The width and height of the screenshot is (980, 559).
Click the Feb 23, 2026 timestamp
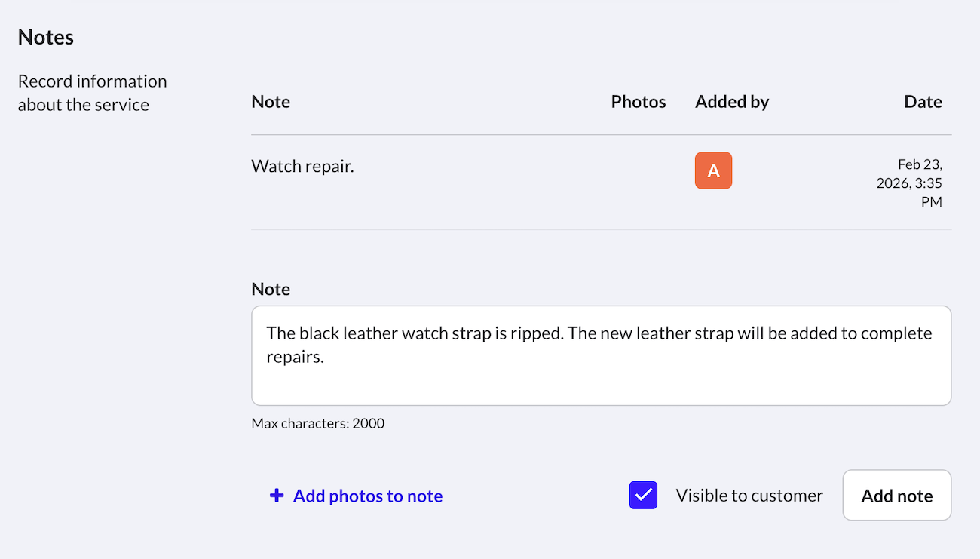pyautogui.click(x=911, y=183)
